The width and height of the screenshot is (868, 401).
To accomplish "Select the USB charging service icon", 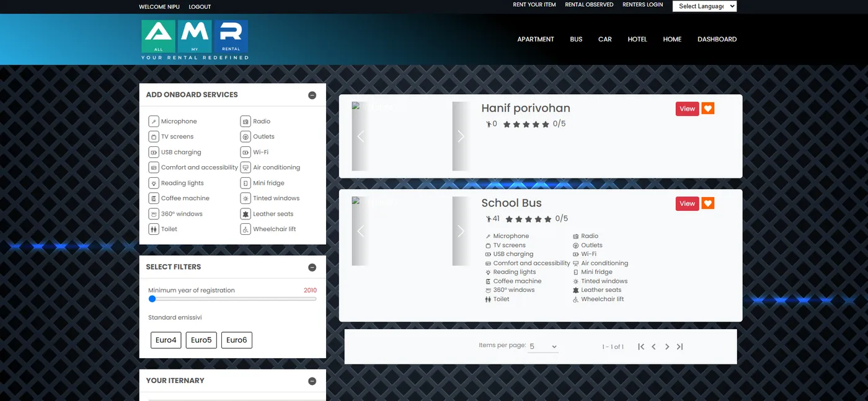I will [154, 152].
